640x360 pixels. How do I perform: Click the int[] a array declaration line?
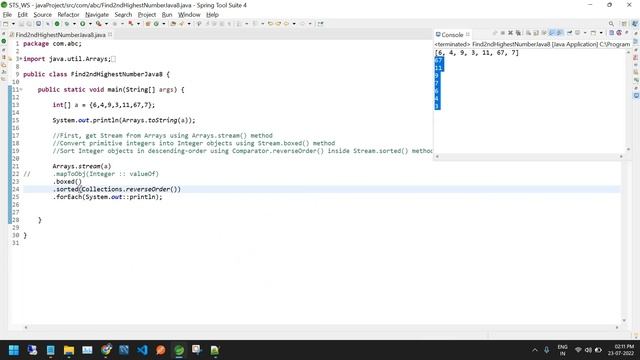pos(104,105)
